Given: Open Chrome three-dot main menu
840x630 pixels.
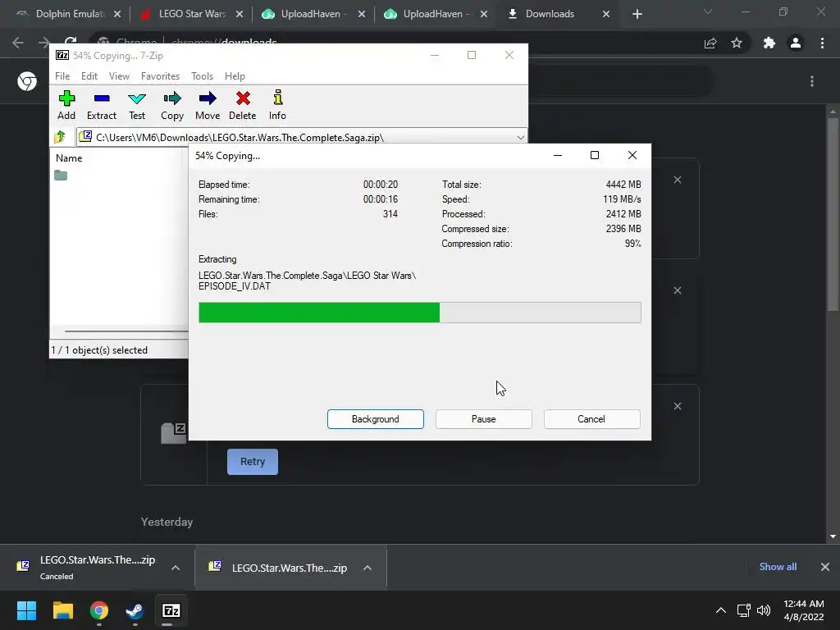Looking at the screenshot, I should [822, 43].
